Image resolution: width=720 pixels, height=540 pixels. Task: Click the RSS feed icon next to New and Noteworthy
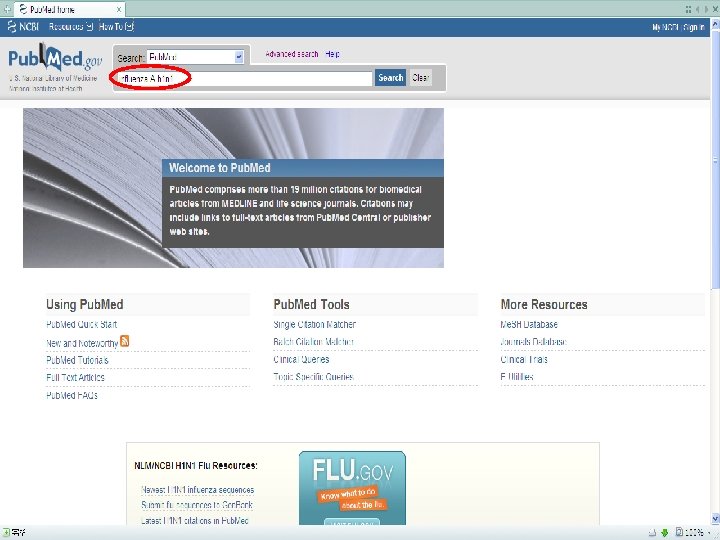[124, 341]
